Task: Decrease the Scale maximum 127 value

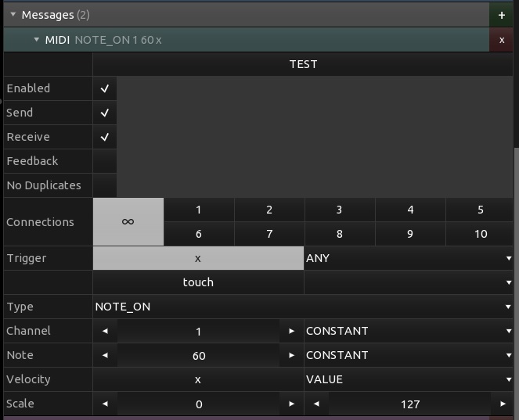Action: tap(316, 404)
